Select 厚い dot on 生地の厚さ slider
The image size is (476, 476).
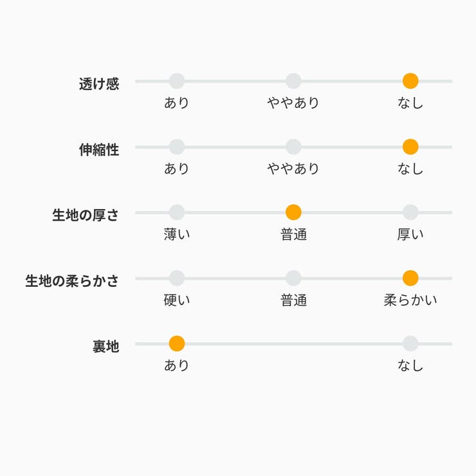pos(410,212)
